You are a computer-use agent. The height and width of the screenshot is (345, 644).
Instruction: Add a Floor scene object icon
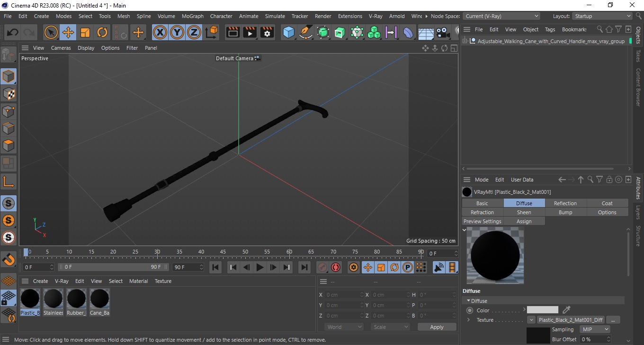[x=426, y=33]
